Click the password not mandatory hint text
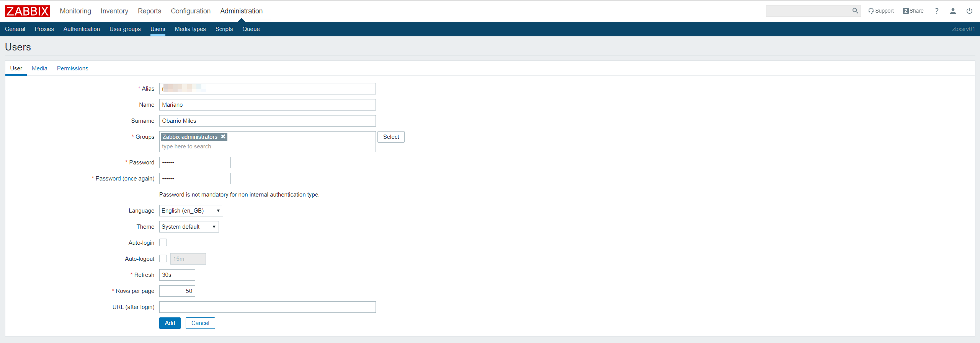The height and width of the screenshot is (343, 980). [x=239, y=195]
